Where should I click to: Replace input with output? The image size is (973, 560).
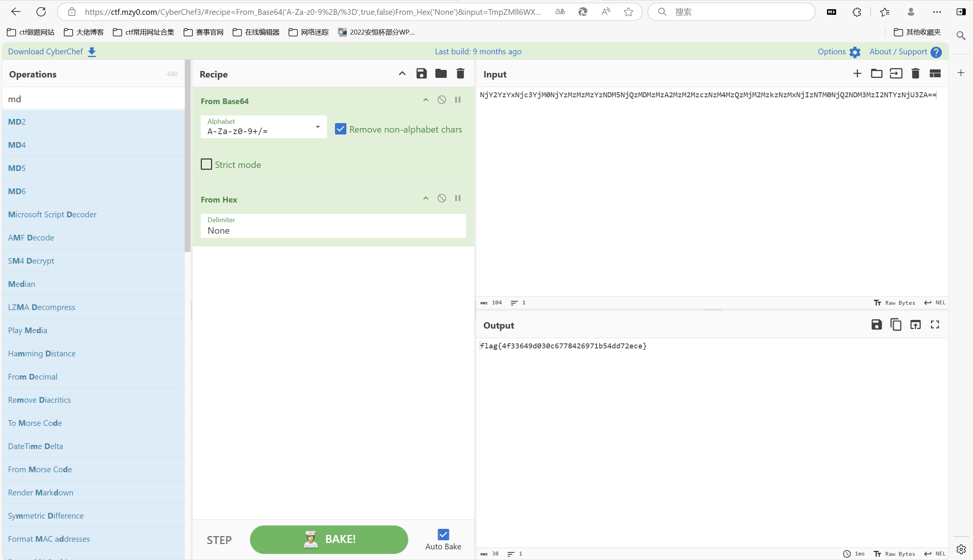pos(915,324)
